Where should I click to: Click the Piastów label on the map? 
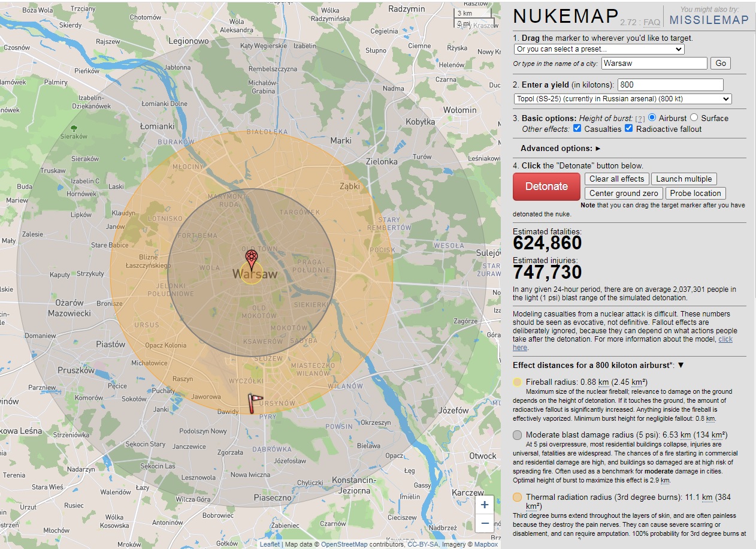click(111, 345)
